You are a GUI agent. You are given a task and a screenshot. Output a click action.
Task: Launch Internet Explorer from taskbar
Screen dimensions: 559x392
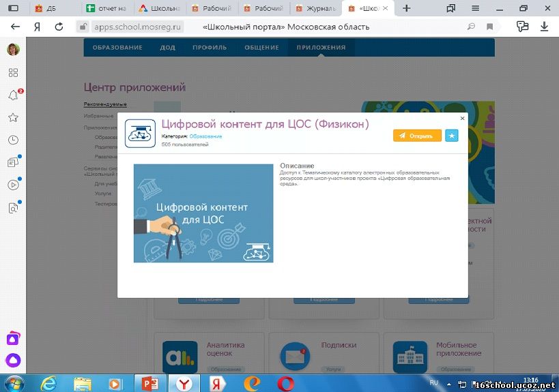pyautogui.click(x=48, y=384)
